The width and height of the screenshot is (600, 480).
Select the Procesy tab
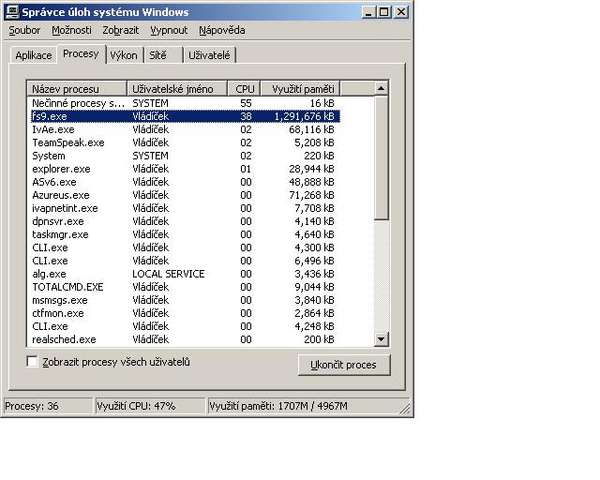pyautogui.click(x=81, y=54)
